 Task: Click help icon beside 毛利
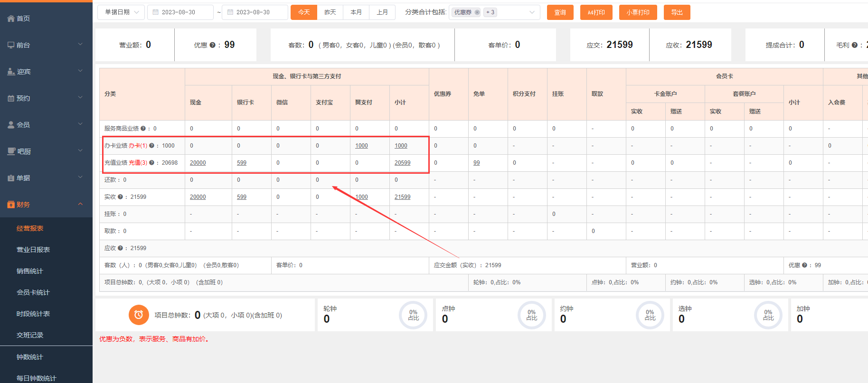[x=855, y=45]
